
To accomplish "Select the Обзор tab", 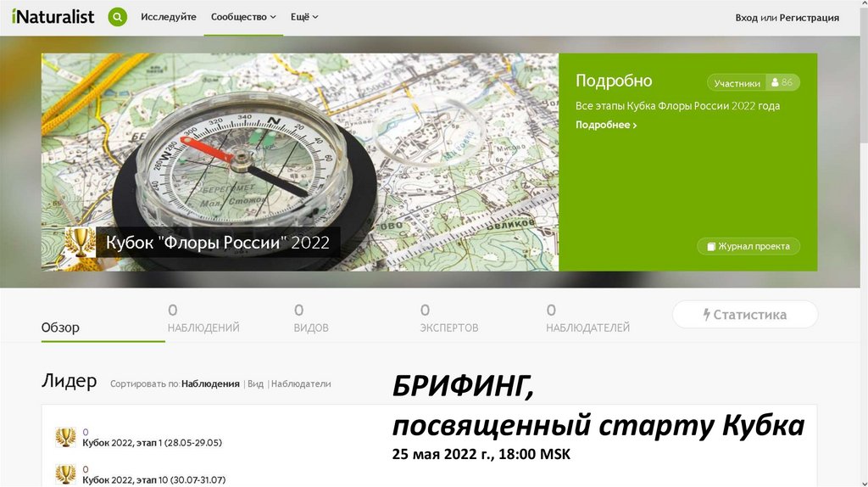I will [60, 327].
